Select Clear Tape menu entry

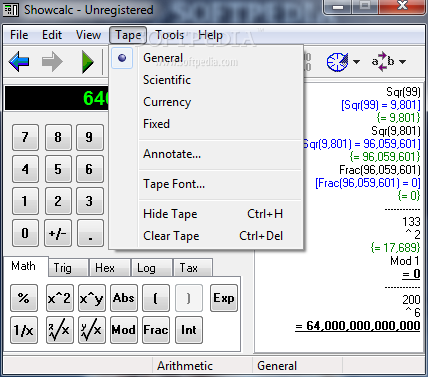[206, 236]
